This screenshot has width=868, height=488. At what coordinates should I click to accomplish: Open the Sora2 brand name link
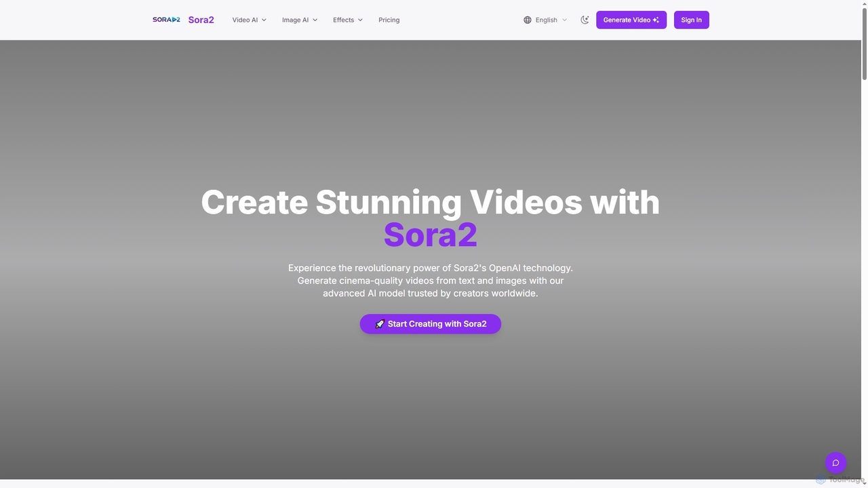[201, 20]
